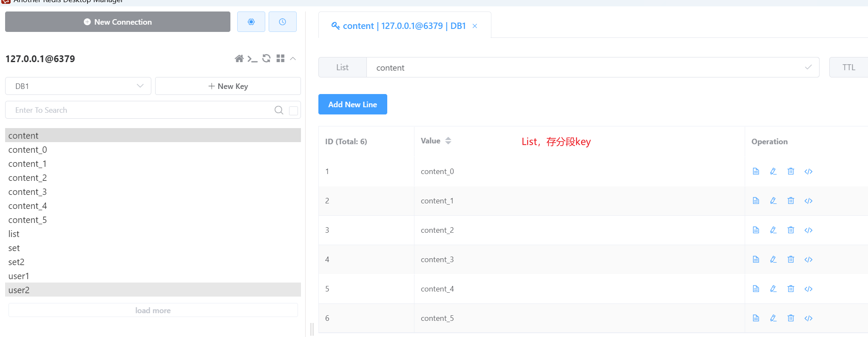Toggle exact search checkbox

coord(293,111)
